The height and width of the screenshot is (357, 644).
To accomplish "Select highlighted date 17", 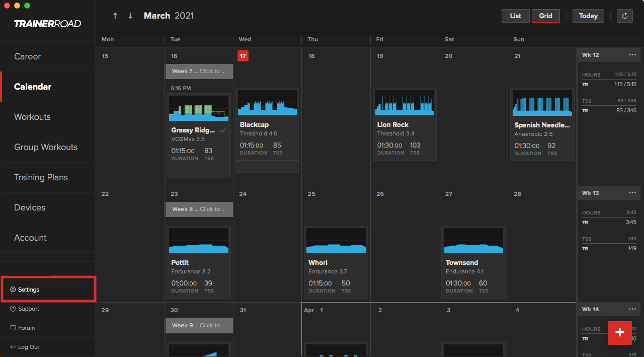I will pos(243,56).
